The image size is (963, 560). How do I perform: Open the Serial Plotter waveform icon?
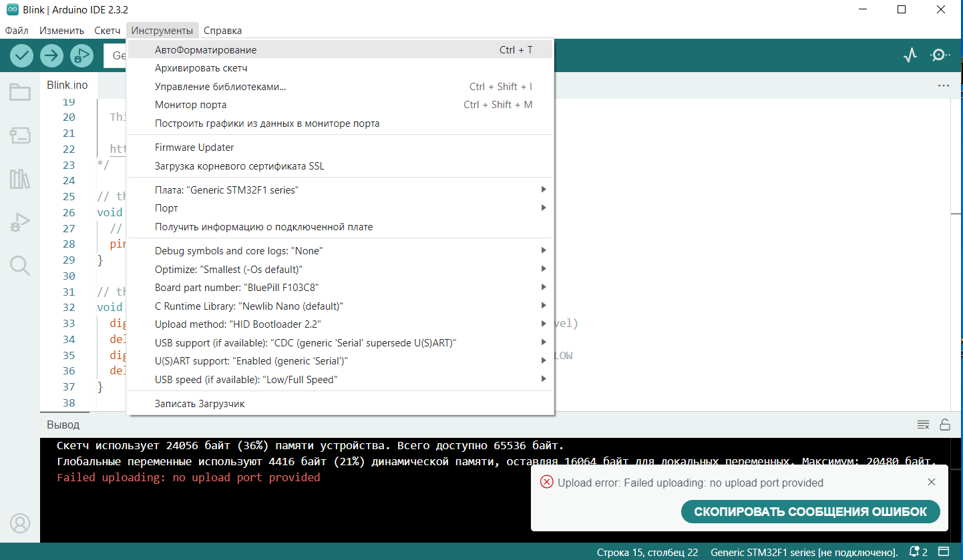point(910,55)
